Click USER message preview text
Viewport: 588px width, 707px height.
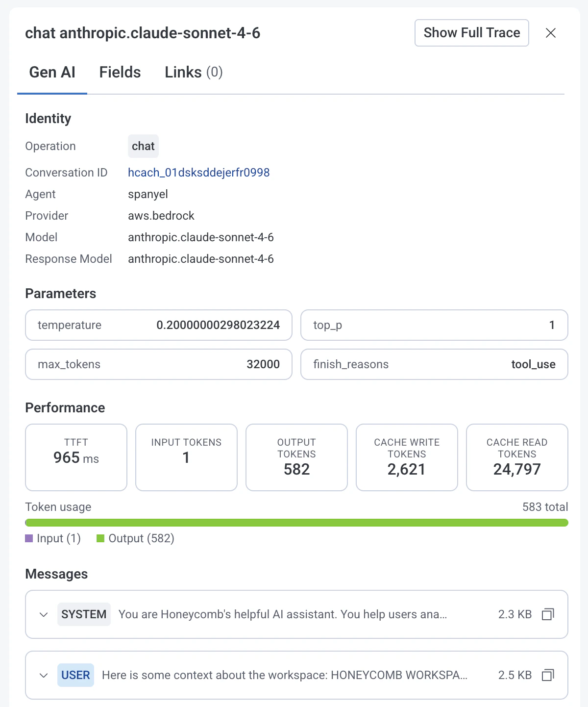tap(285, 675)
